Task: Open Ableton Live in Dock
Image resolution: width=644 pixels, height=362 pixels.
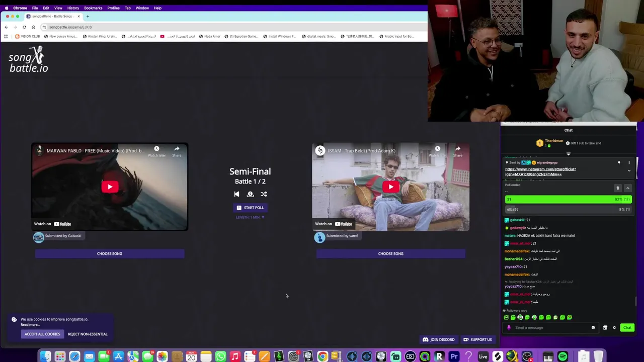Action: pyautogui.click(x=483, y=356)
